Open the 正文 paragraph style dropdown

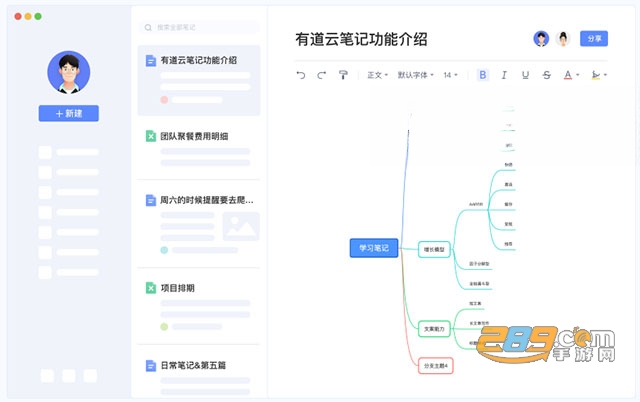(x=378, y=75)
